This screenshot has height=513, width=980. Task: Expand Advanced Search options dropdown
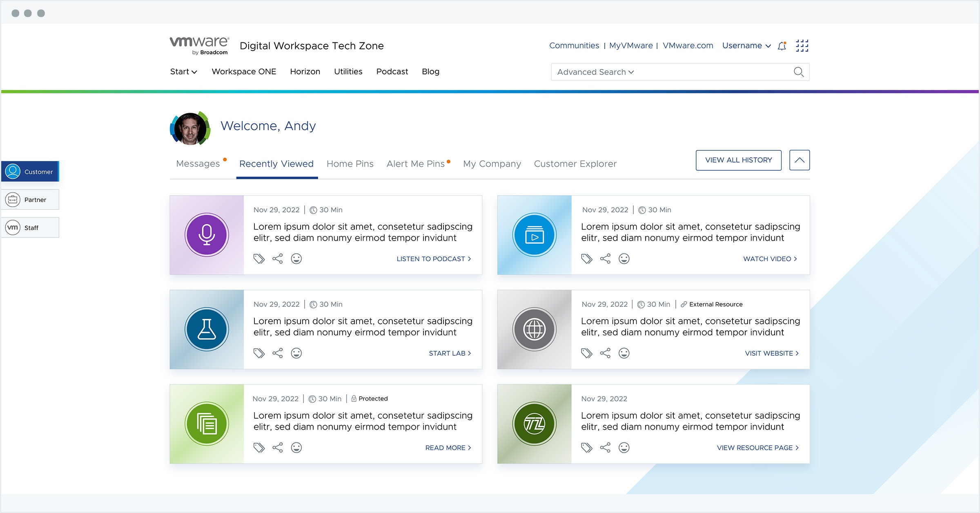[595, 72]
